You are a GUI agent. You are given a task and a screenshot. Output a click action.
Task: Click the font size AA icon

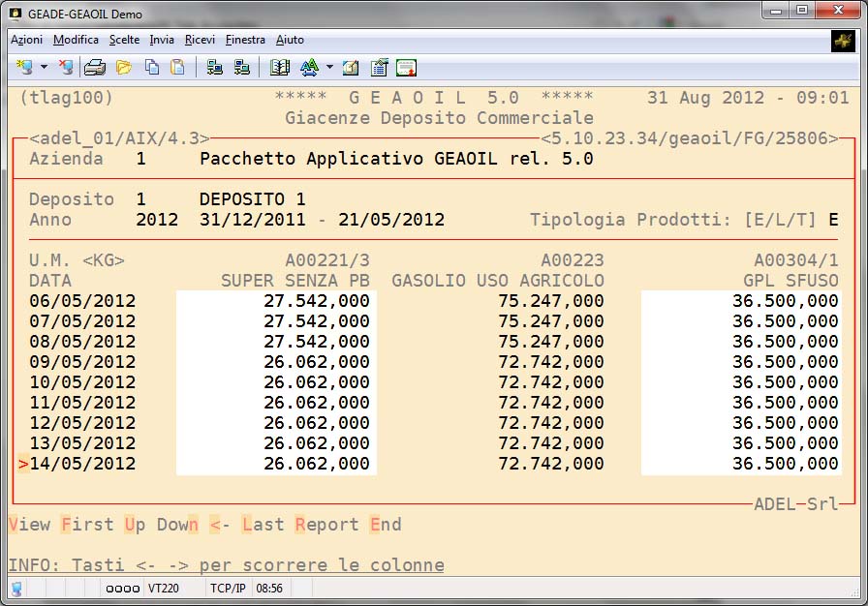pyautogui.click(x=309, y=67)
